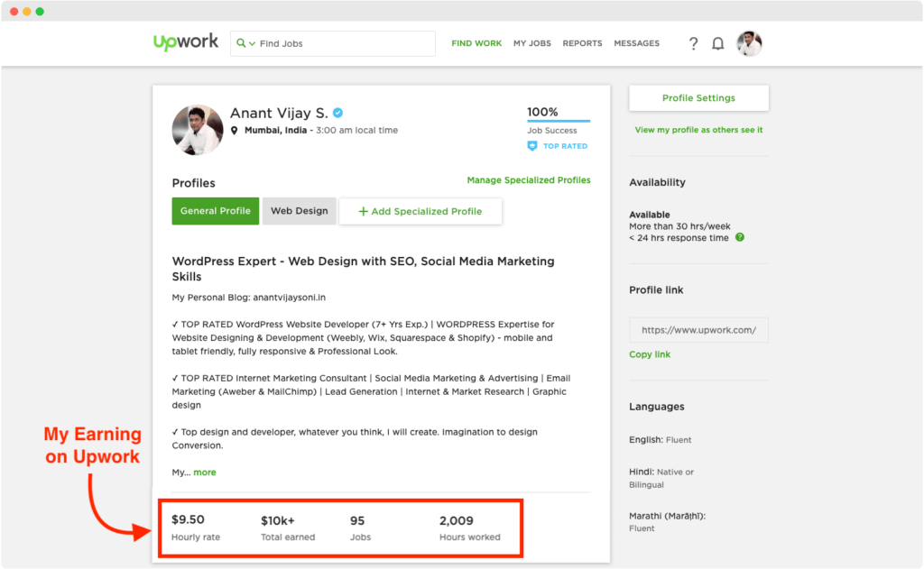Click the 100% Job Success progress bar

point(559,122)
